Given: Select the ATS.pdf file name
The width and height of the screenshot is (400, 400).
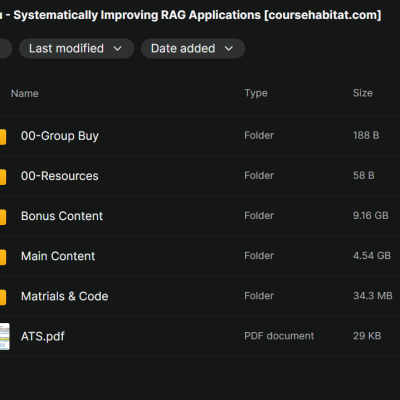Looking at the screenshot, I should (x=43, y=337).
